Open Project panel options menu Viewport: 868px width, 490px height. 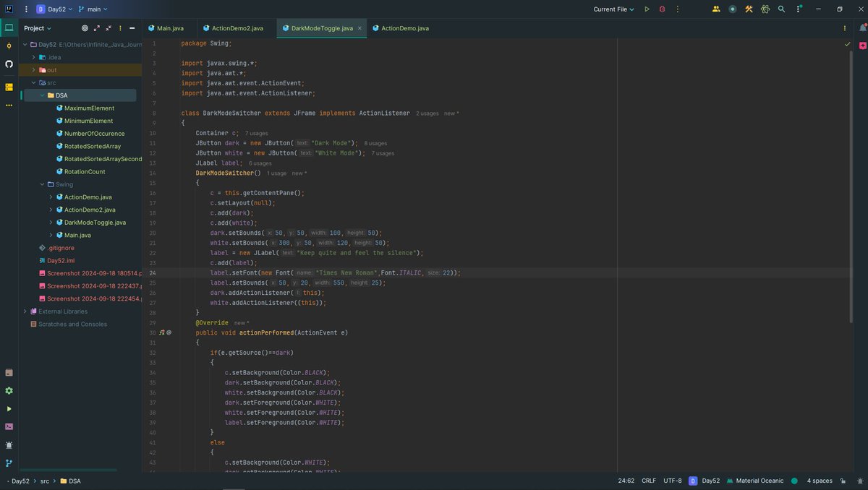[x=120, y=28]
